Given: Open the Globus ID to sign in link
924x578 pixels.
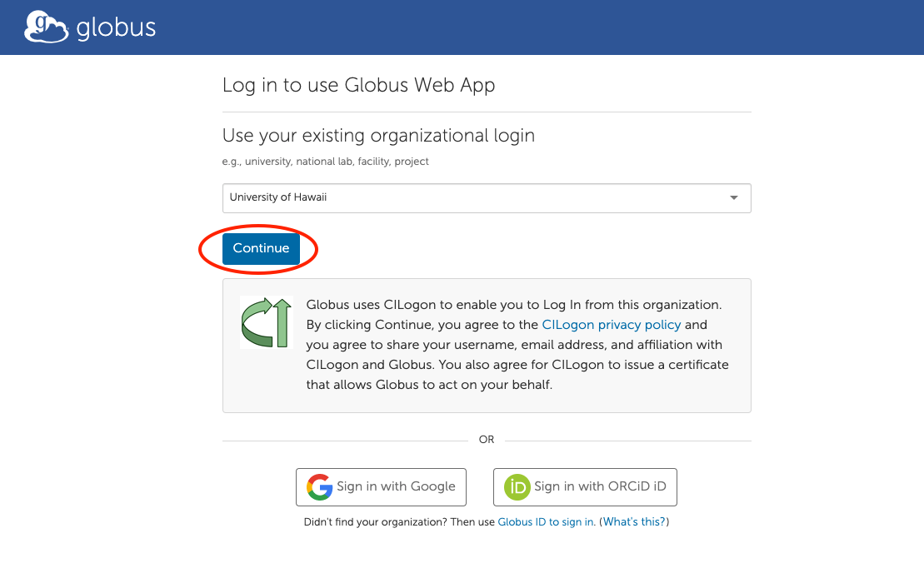Looking at the screenshot, I should 545,522.
